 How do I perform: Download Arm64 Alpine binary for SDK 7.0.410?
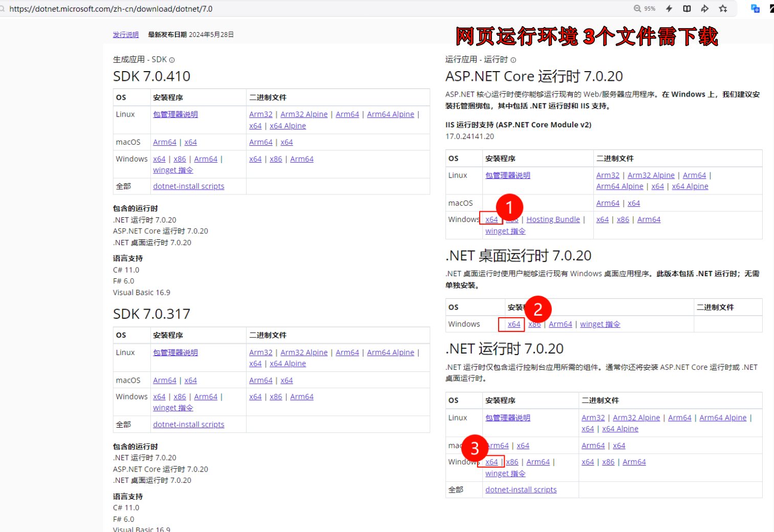391,115
